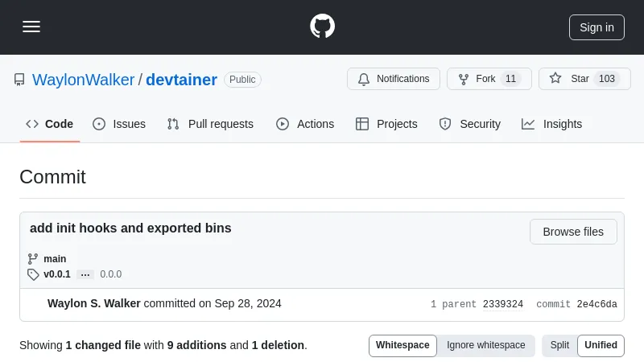Click the Sign in button

597,27
